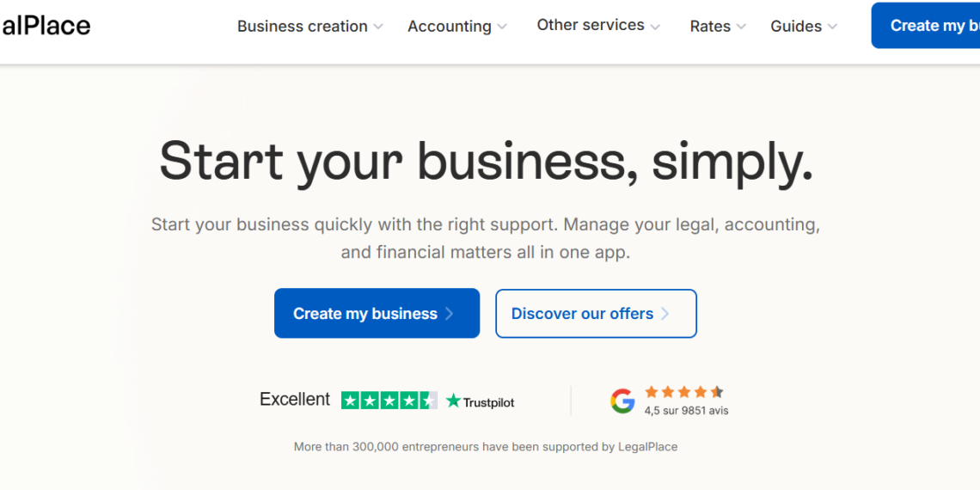The image size is (980, 490).
Task: Open the Other services menu
Action: pos(591,25)
